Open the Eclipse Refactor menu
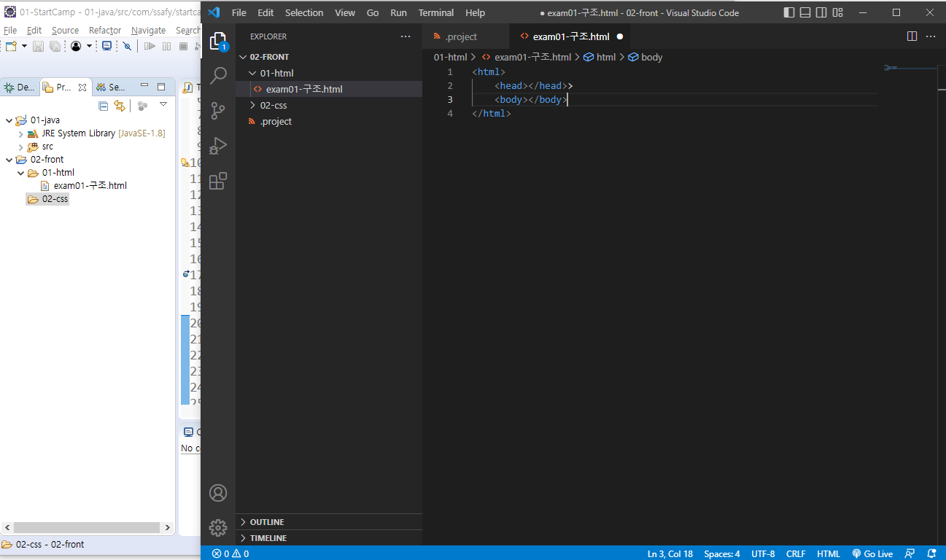 [x=105, y=30]
